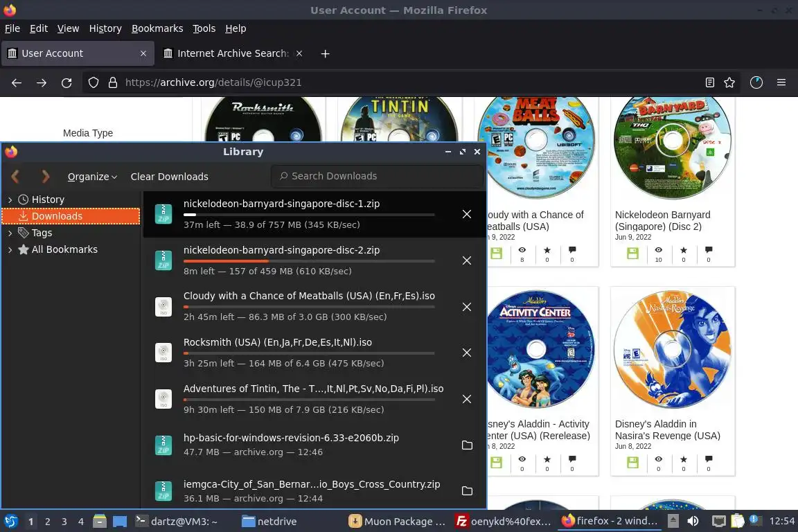798x532 pixels.
Task: Select Downloads in Library sidebar
Action: tap(71, 216)
